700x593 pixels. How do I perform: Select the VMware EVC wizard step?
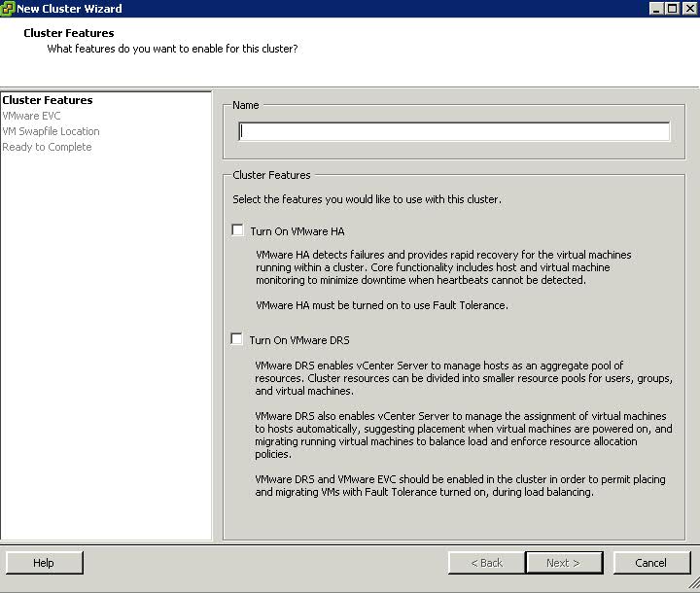(x=31, y=116)
